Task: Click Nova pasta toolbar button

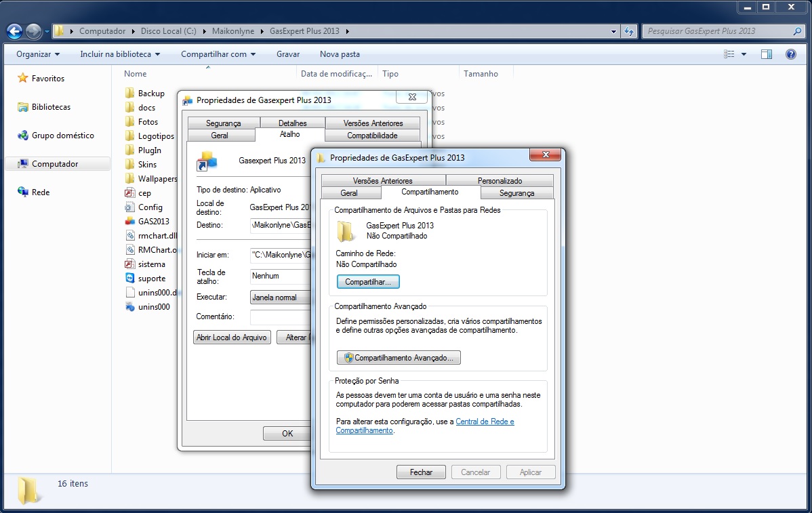Action: (340, 54)
